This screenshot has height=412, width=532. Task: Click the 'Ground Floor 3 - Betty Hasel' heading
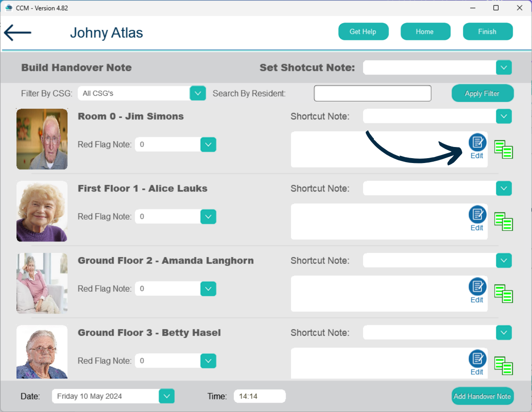click(x=149, y=333)
